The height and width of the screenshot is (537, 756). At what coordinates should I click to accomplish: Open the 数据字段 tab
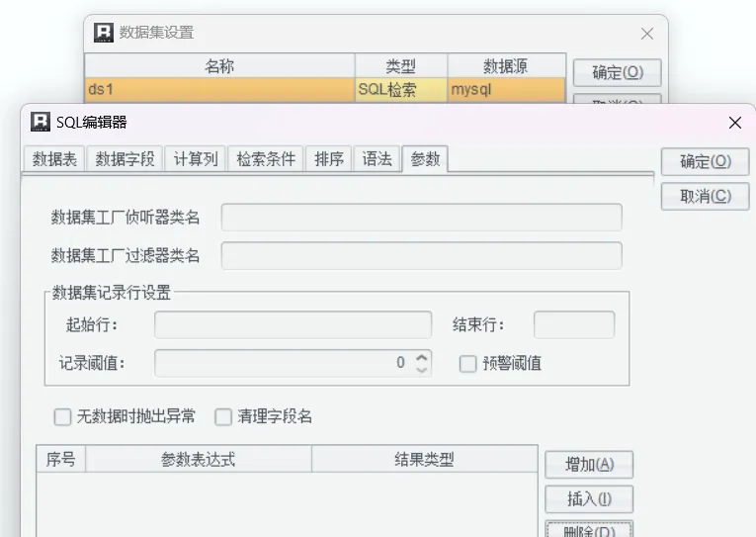point(125,159)
